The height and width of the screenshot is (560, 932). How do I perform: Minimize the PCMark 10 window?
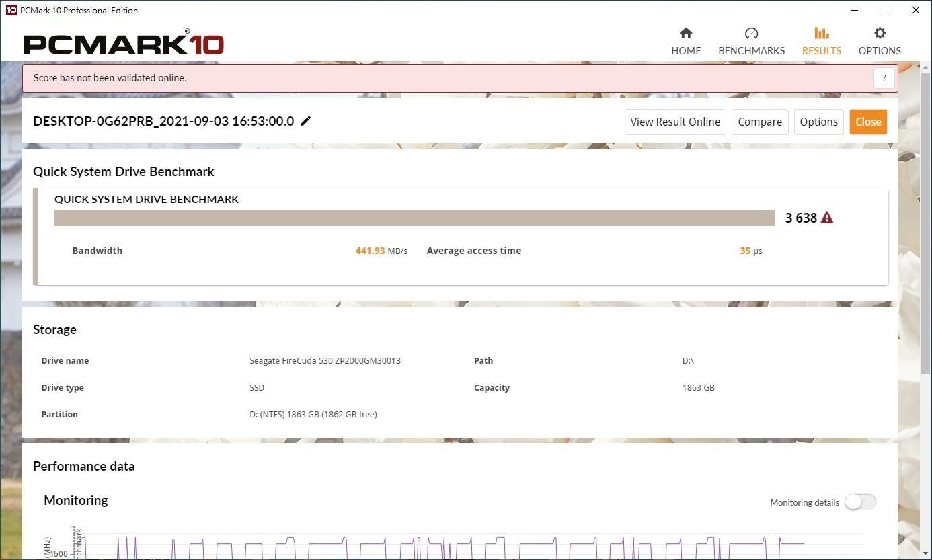854,10
